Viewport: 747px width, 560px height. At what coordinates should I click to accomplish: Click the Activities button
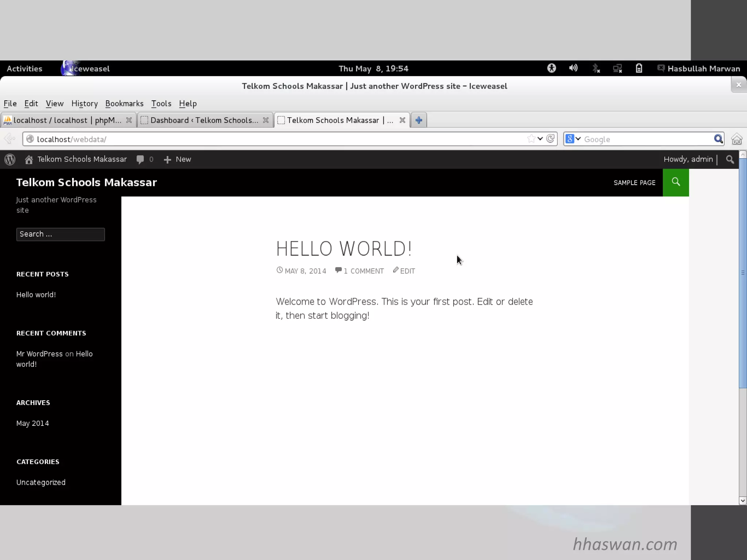tap(24, 68)
